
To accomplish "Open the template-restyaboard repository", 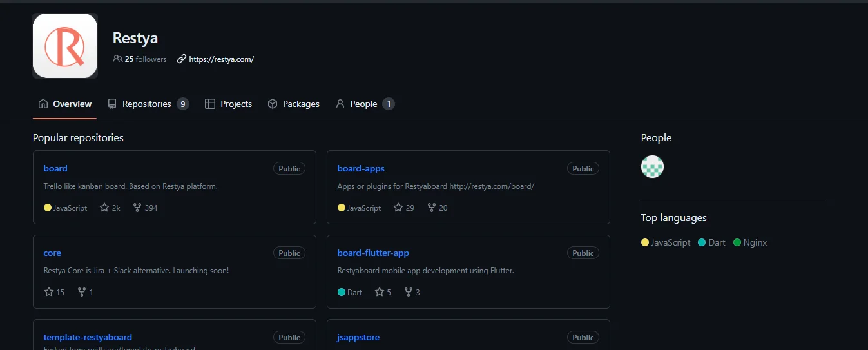I will click(x=88, y=337).
